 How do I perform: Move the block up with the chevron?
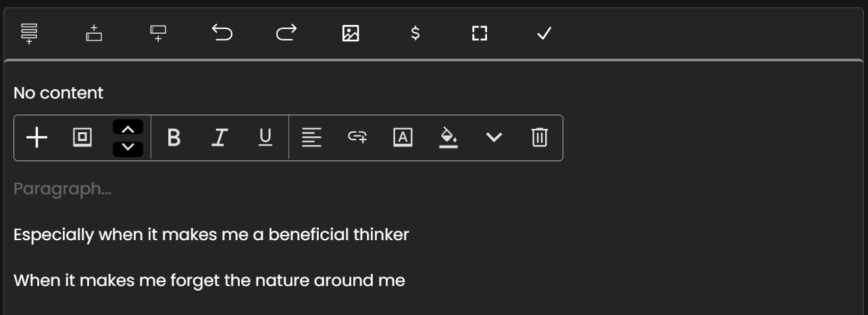(x=128, y=128)
